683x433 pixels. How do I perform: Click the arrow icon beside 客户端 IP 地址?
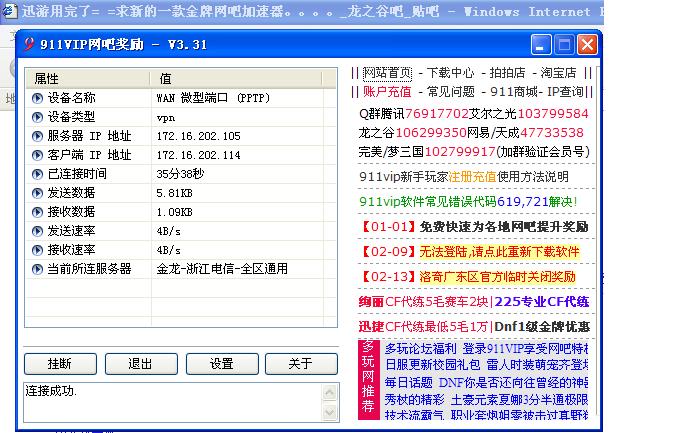pos(37,155)
